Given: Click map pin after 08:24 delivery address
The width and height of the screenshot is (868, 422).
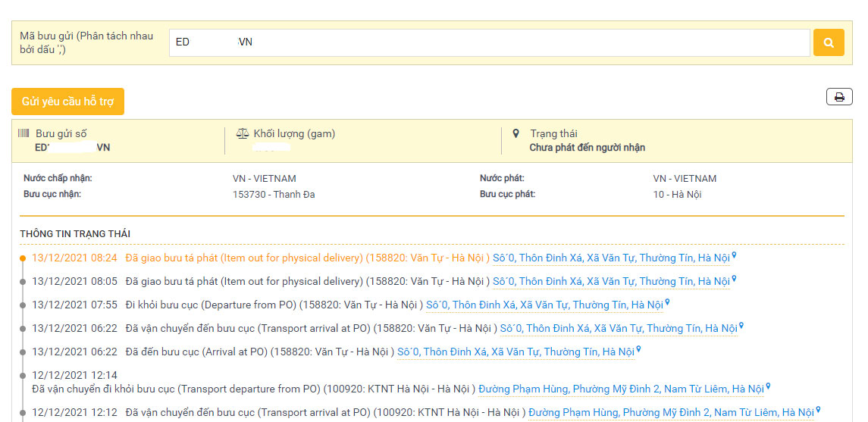Looking at the screenshot, I should pyautogui.click(x=734, y=256).
